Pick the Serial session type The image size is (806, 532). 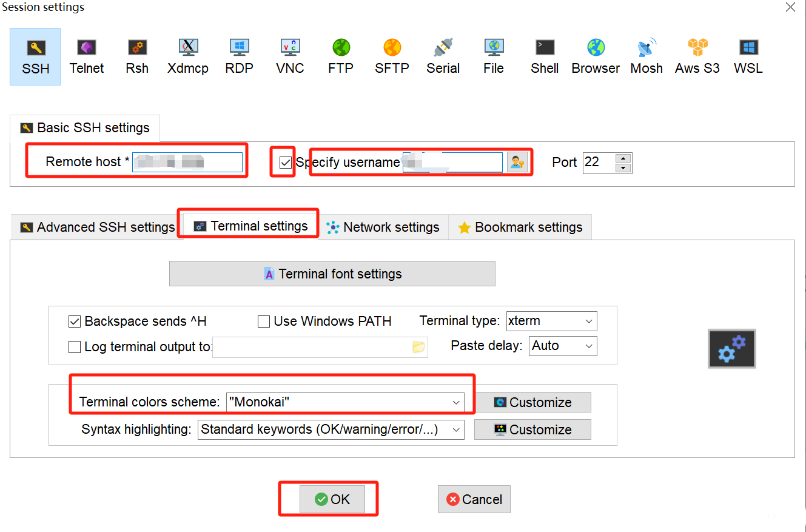point(443,56)
